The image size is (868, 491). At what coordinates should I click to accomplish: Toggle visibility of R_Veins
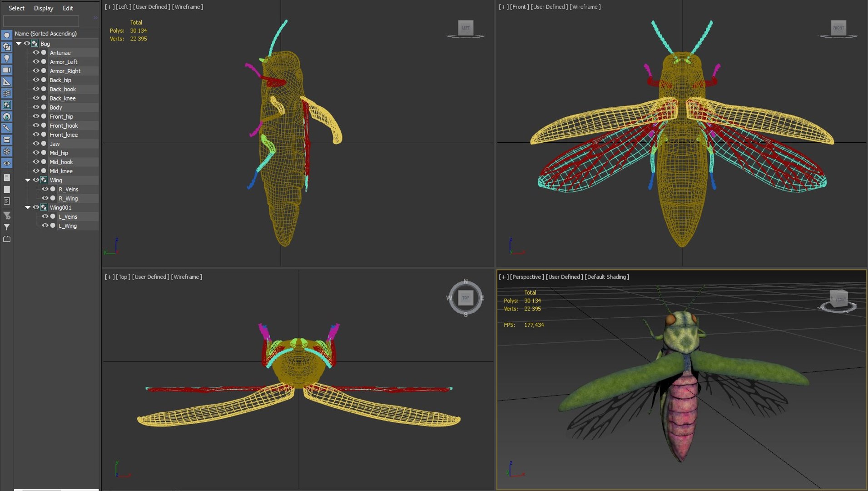[x=45, y=189]
